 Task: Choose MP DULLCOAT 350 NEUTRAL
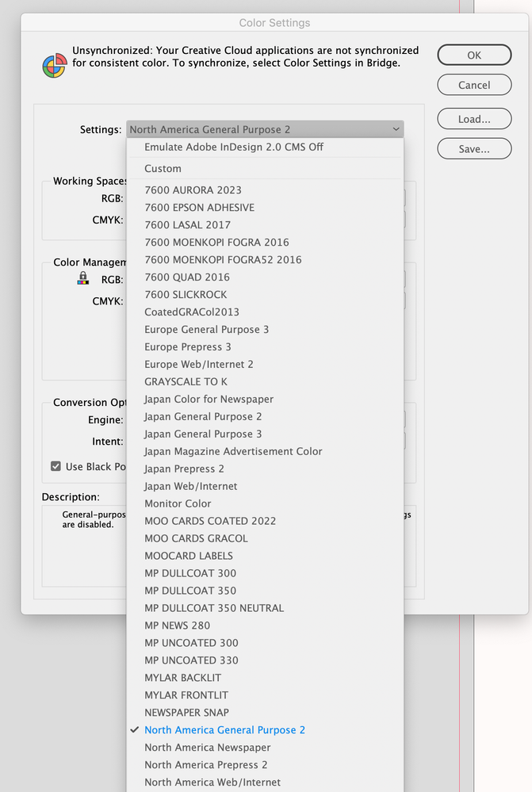click(265, 608)
